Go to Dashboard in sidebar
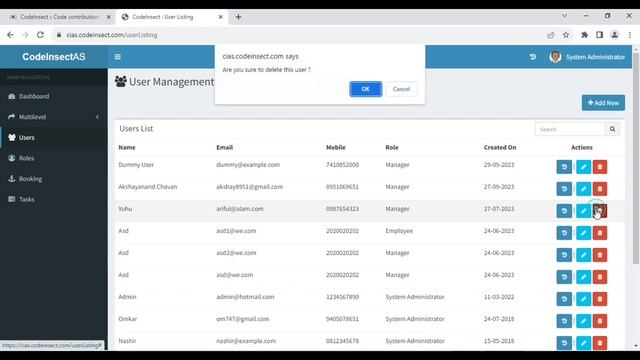This screenshot has height=360, width=640. point(54,96)
